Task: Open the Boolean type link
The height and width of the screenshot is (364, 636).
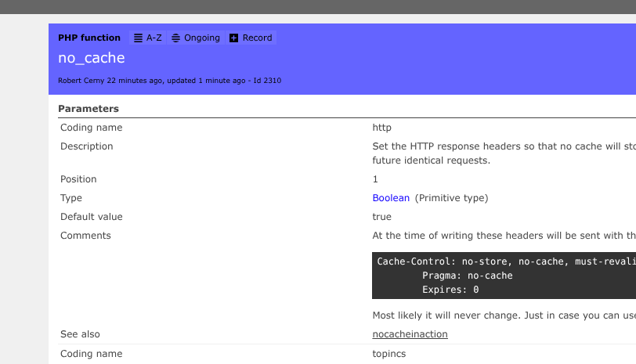Action: pyautogui.click(x=391, y=198)
